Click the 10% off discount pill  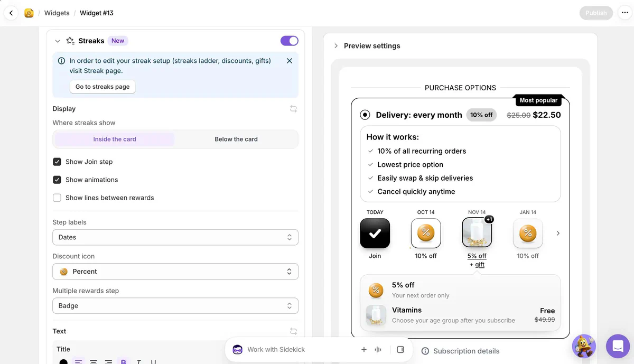(x=481, y=115)
